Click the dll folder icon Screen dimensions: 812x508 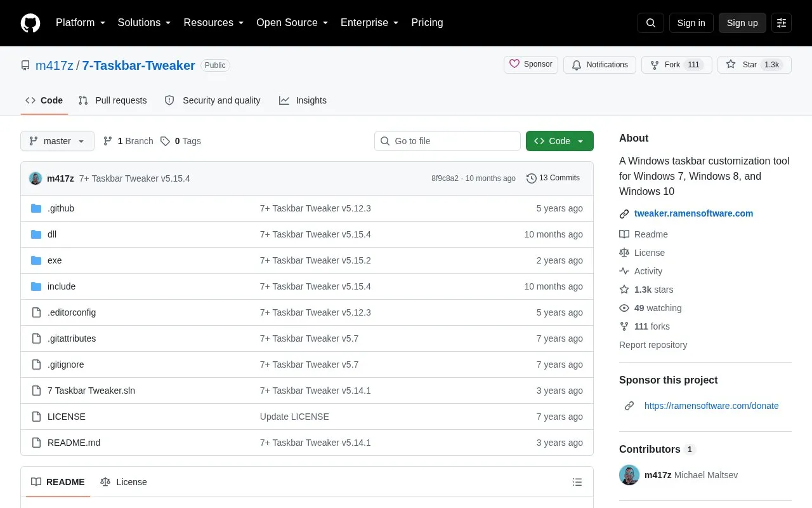[36, 234]
